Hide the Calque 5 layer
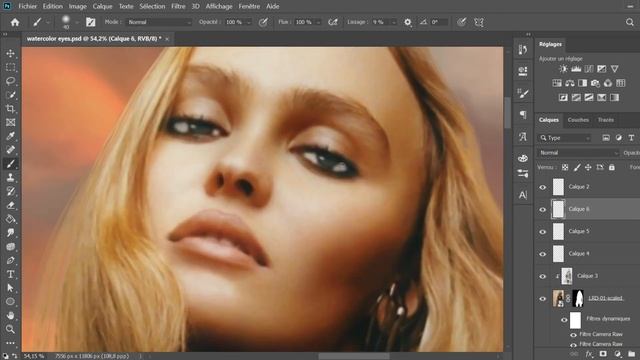Viewport: 640px width, 360px height. 542,231
